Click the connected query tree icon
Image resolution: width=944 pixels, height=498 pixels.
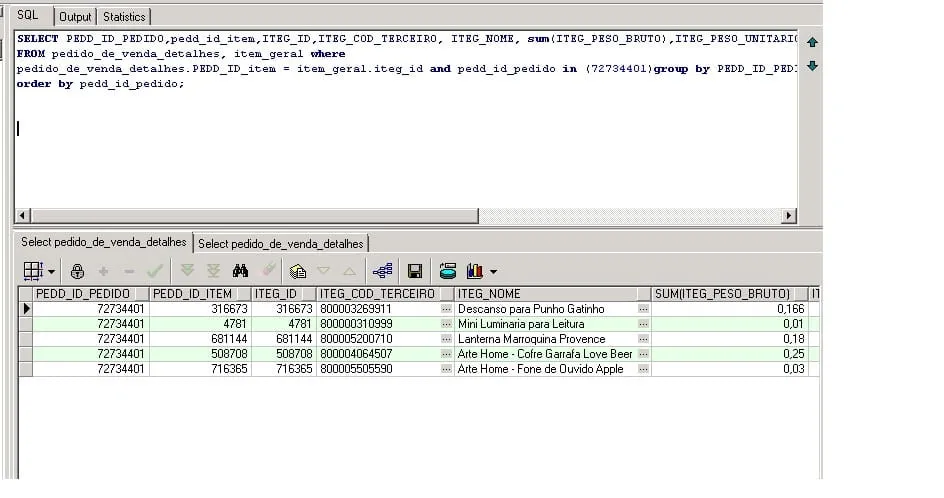pos(382,271)
